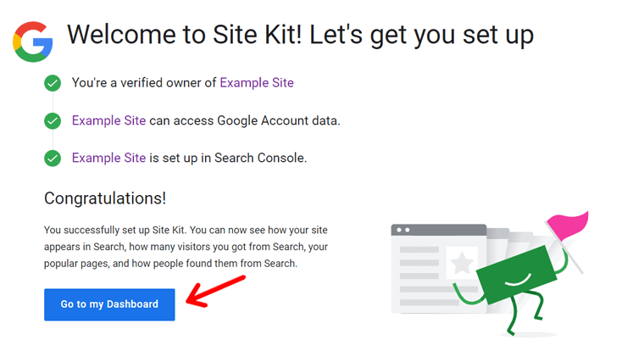Click the 'You successfully set up Site Kit' paragraph
Viewport: 644px width, 351px height.
186,247
